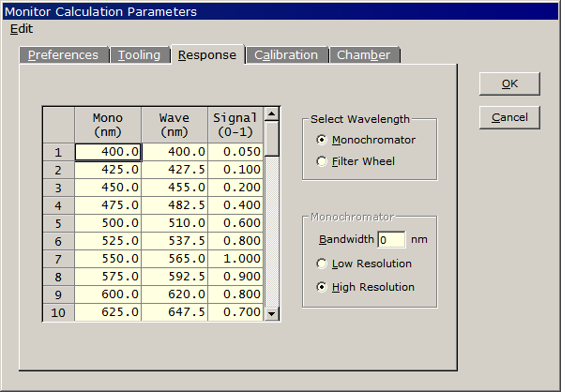561x392 pixels.
Task: Select the Monochromator radio button
Action: coord(366,140)
